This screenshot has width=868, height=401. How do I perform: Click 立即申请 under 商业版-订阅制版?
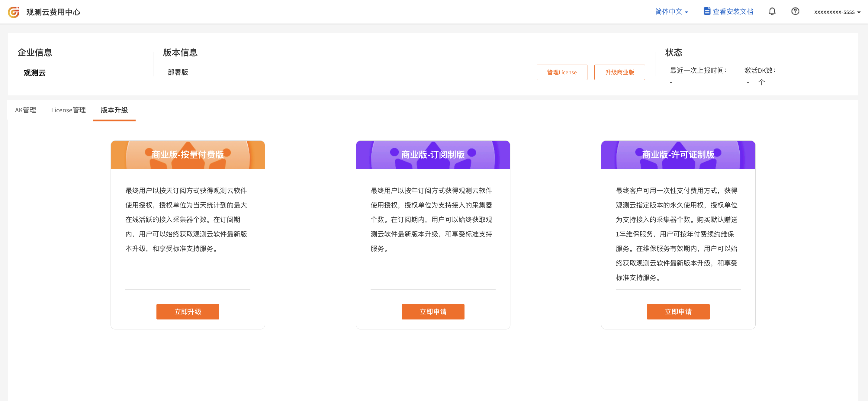433,311
